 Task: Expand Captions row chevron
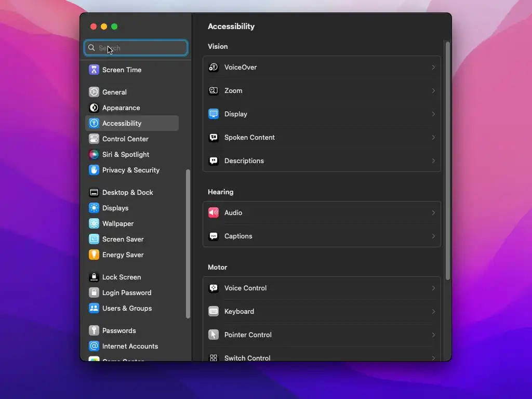coord(433,236)
